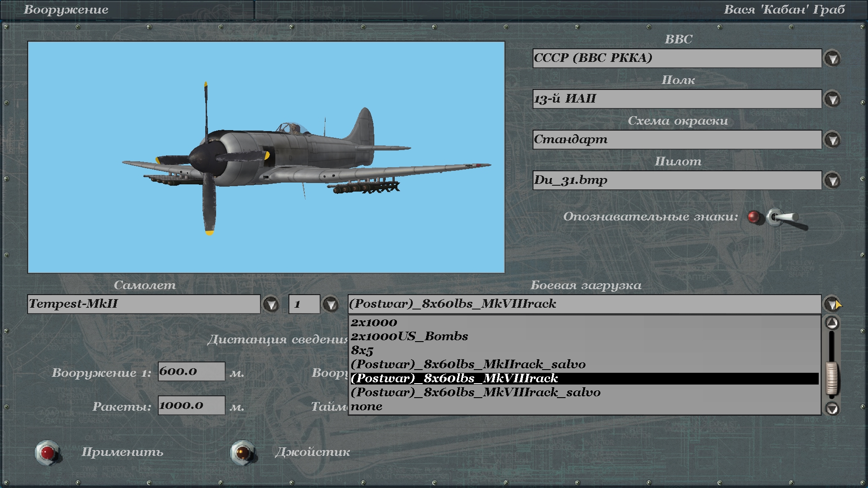Screen dimensions: 868x488
Task: Click the loadout list scrollbar handle
Action: pos(832,379)
